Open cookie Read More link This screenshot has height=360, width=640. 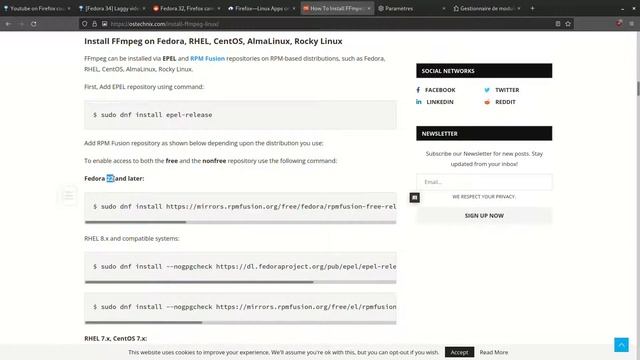pyautogui.click(x=493, y=352)
